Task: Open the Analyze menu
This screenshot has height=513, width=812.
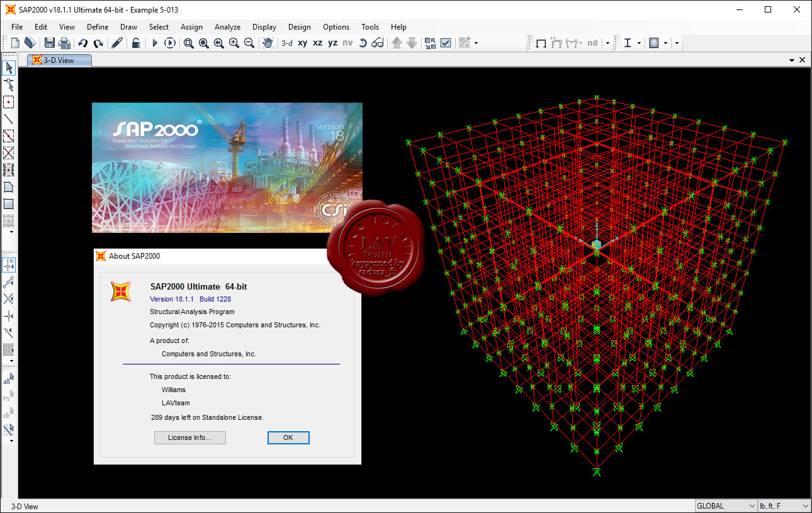Action: [x=227, y=27]
